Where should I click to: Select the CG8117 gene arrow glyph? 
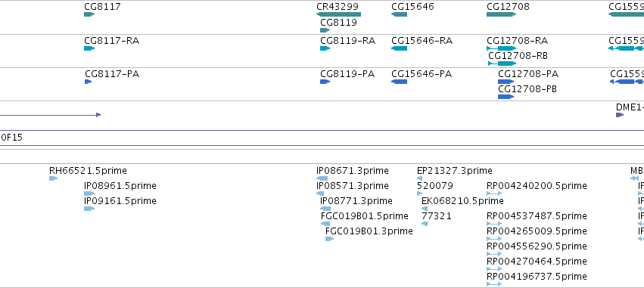pos(89,14)
